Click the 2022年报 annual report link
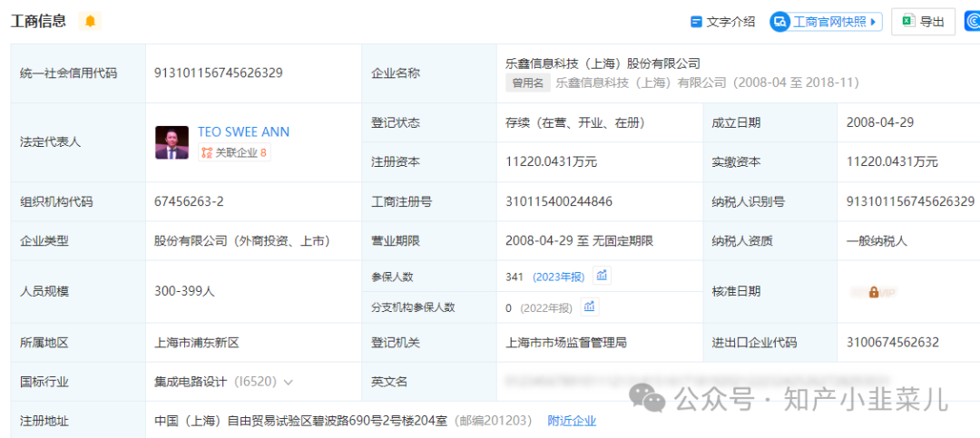This screenshot has width=980, height=438. [546, 307]
